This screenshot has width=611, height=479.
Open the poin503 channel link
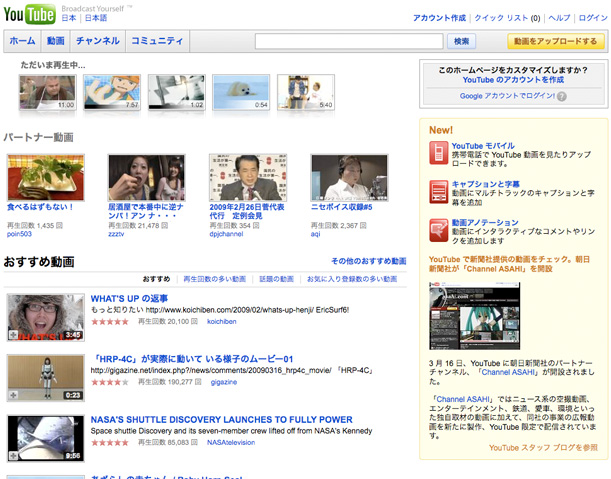coord(19,234)
